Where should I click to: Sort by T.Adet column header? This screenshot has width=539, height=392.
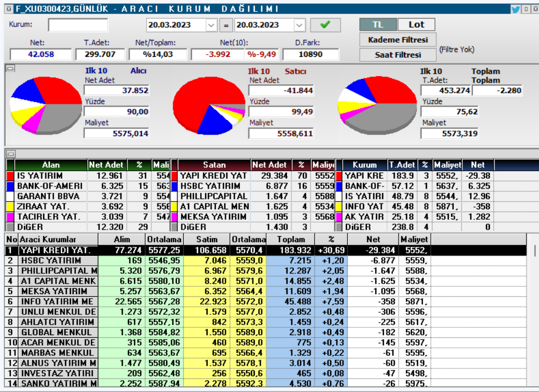coord(402,165)
